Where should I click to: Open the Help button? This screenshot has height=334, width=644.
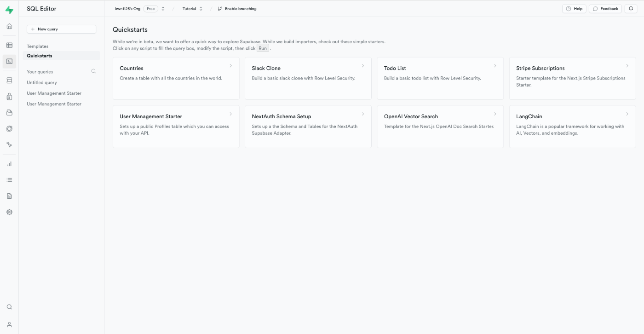click(x=574, y=9)
